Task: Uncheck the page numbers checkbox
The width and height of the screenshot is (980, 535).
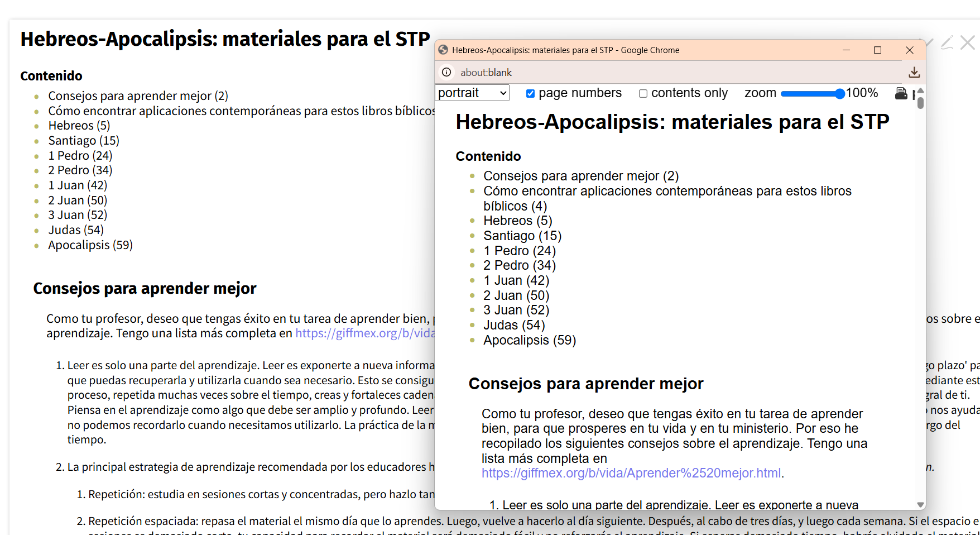Action: point(530,94)
